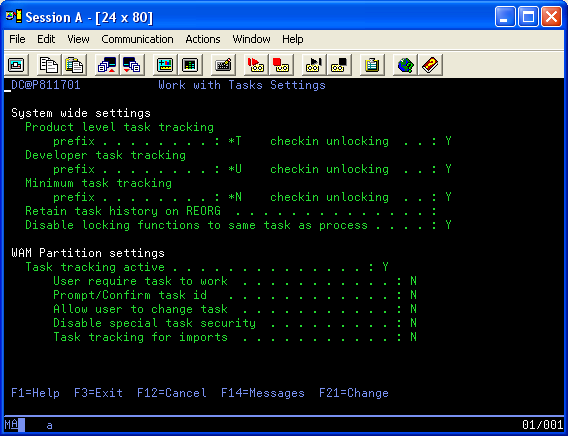Click the Send File to Host icon

(107, 65)
